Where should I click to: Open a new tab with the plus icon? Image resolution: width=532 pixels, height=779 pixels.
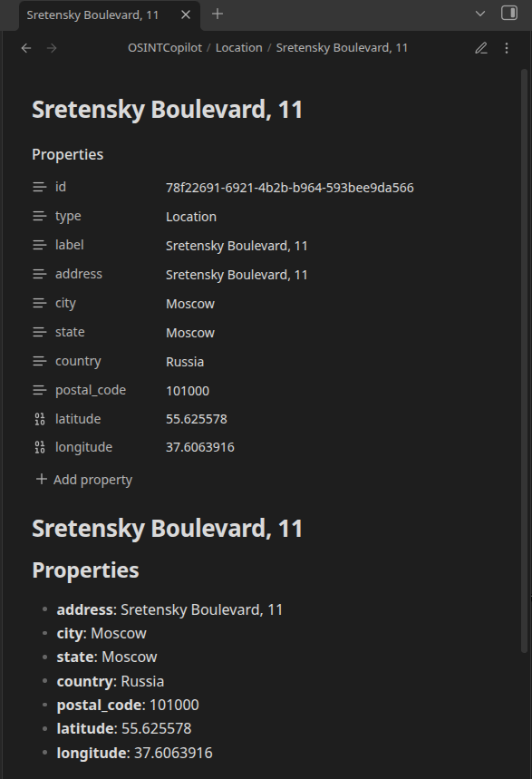218,14
